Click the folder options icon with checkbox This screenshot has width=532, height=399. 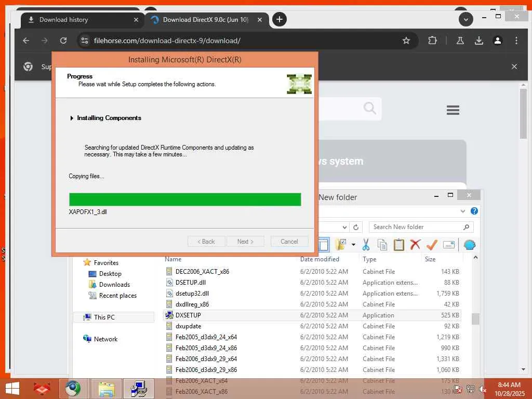coord(341,245)
